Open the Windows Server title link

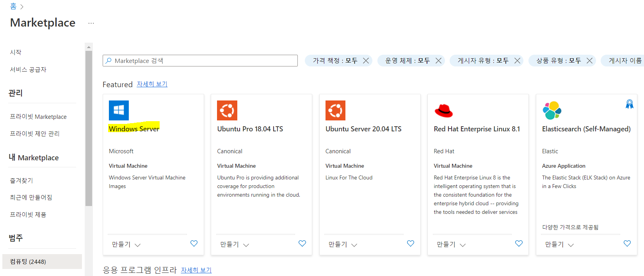(134, 129)
